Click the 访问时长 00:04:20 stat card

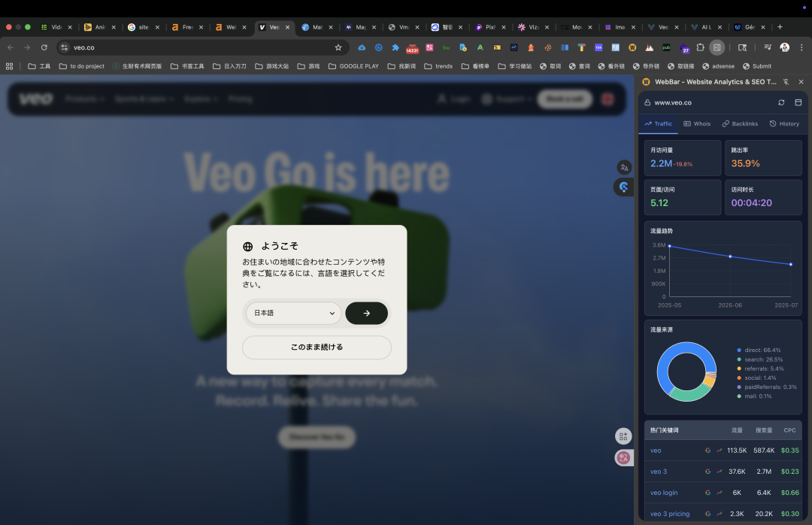[x=763, y=198]
